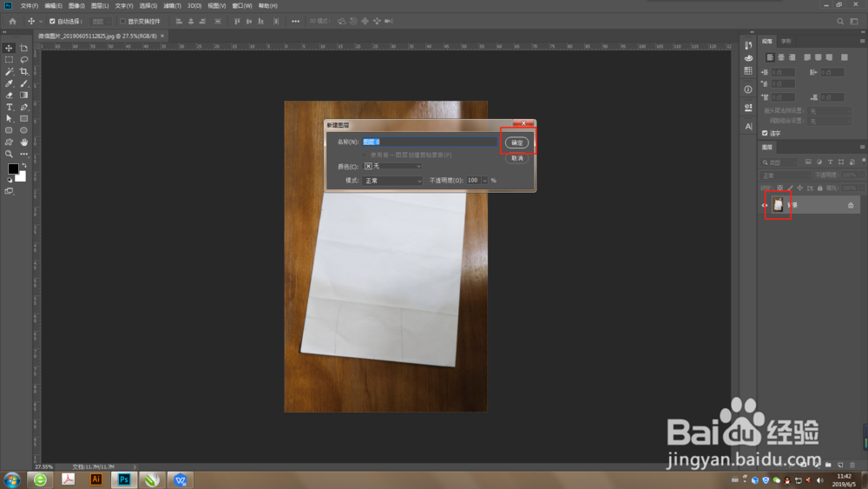Screen dimensions: 868x489
Task: Open the 文件(F) menu
Action: 30,5
